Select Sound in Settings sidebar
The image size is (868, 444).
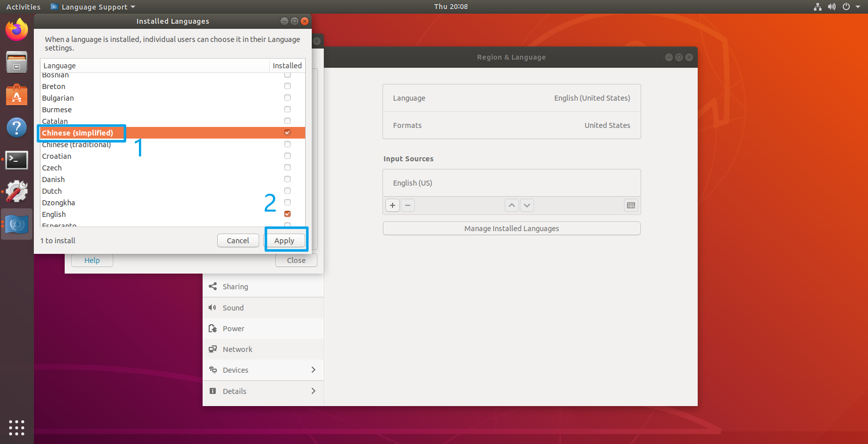263,307
